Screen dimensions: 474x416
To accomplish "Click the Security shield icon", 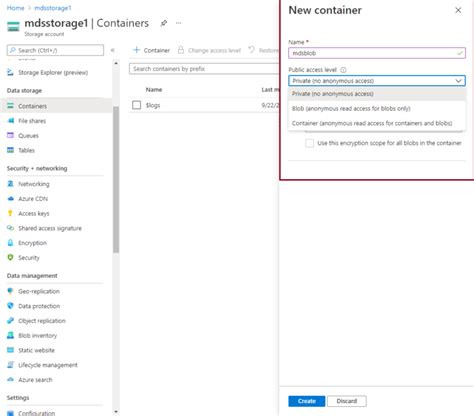I will point(10,257).
